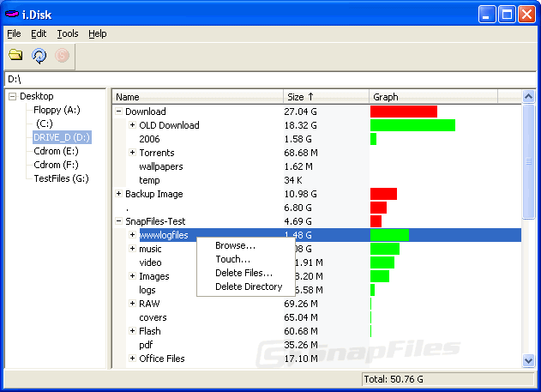
Task: Select the video folder row
Action: click(x=150, y=262)
